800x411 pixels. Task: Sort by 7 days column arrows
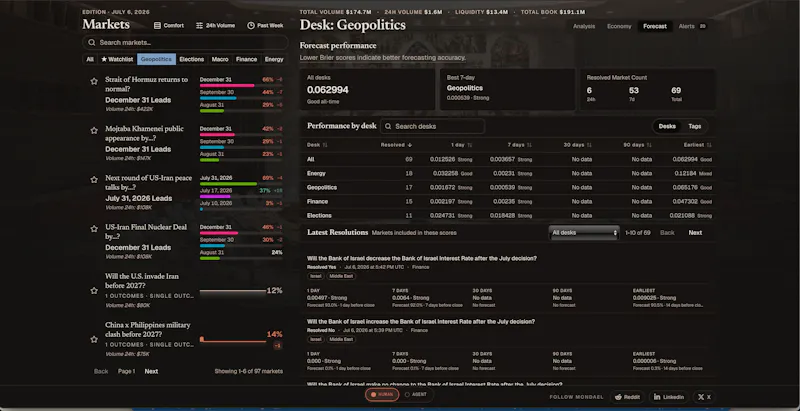(529, 145)
